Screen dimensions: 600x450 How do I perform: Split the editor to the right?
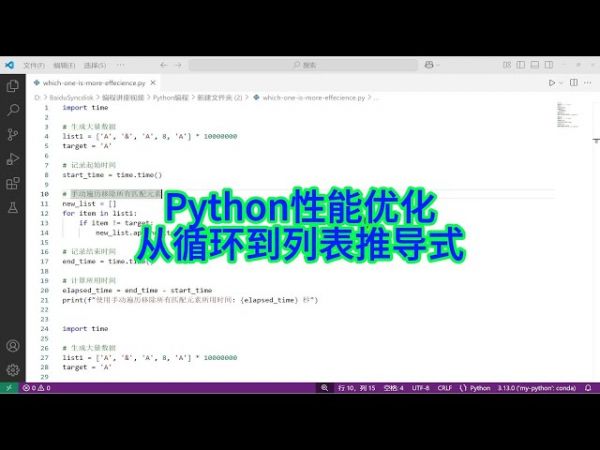[574, 83]
